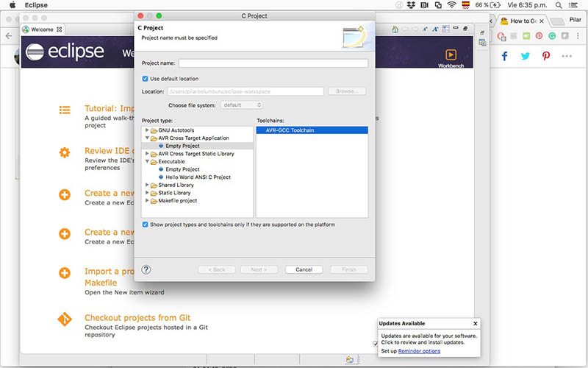Click the Browse button next to Location
This screenshot has height=368, width=588.
click(347, 91)
